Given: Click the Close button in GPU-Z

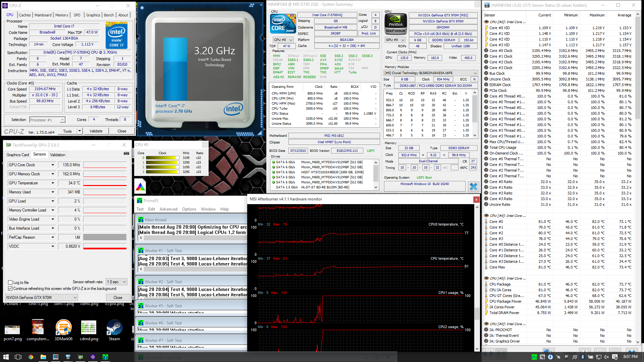Looking at the screenshot, I should point(118,298).
